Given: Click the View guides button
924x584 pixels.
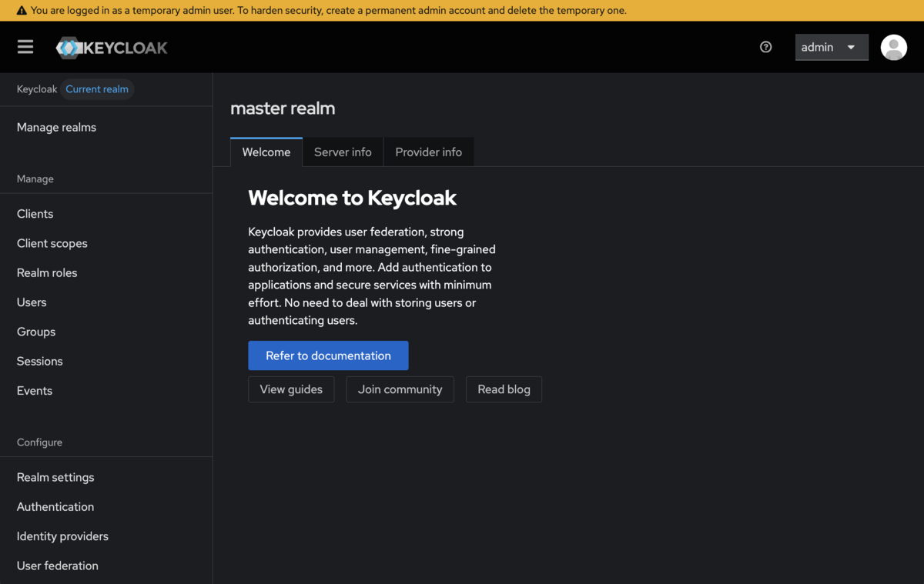Looking at the screenshot, I should tap(291, 389).
